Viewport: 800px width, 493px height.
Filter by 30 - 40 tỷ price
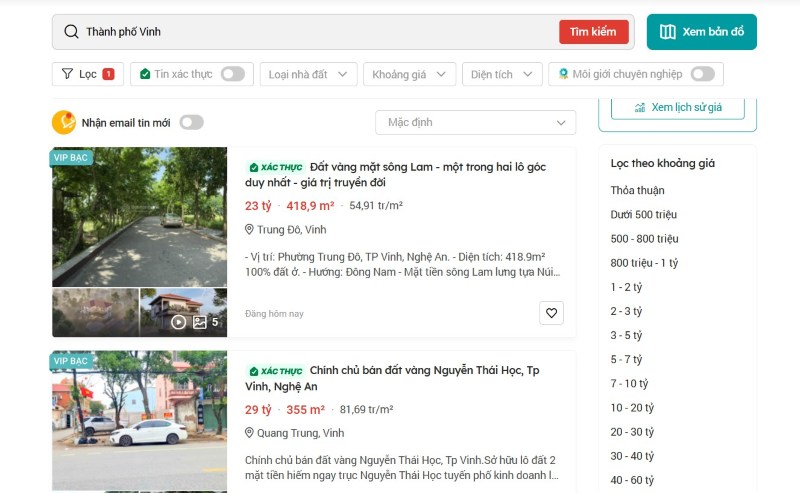632,456
